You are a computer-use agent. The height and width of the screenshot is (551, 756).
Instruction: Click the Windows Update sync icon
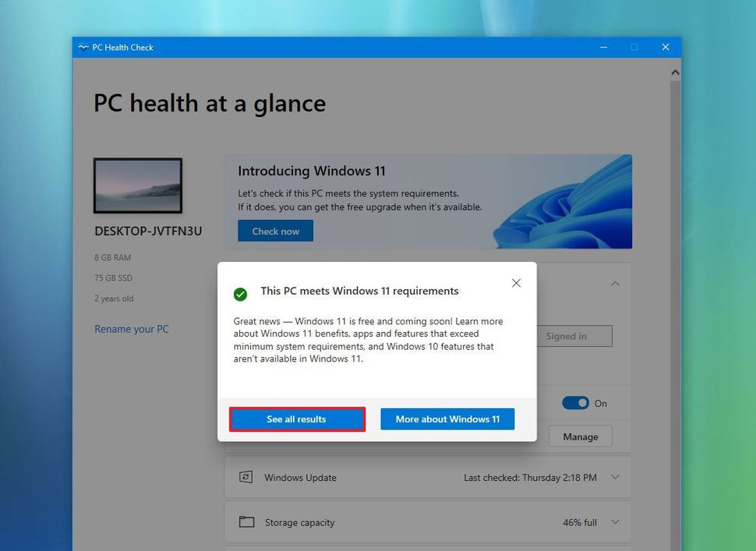coord(246,477)
